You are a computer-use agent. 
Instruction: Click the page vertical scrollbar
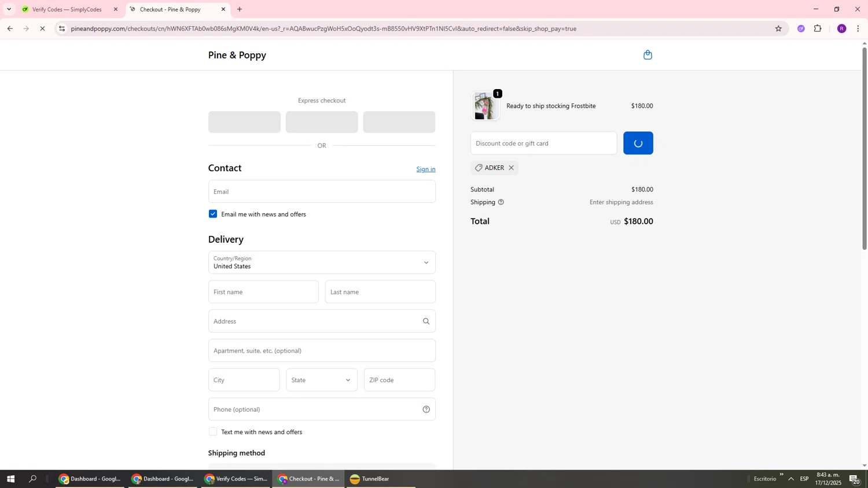click(865, 149)
